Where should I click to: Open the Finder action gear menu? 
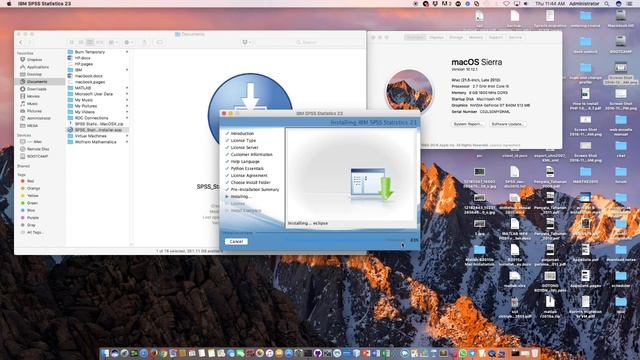coord(129,42)
